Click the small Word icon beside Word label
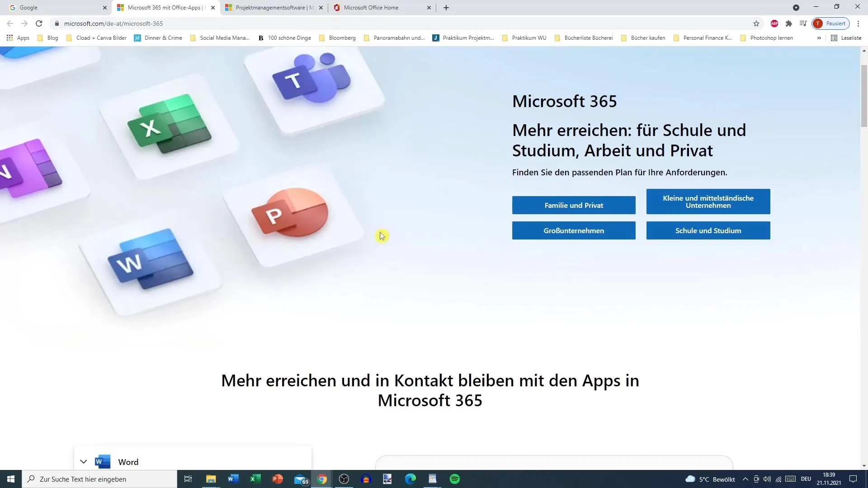The width and height of the screenshot is (868, 488). (103, 462)
